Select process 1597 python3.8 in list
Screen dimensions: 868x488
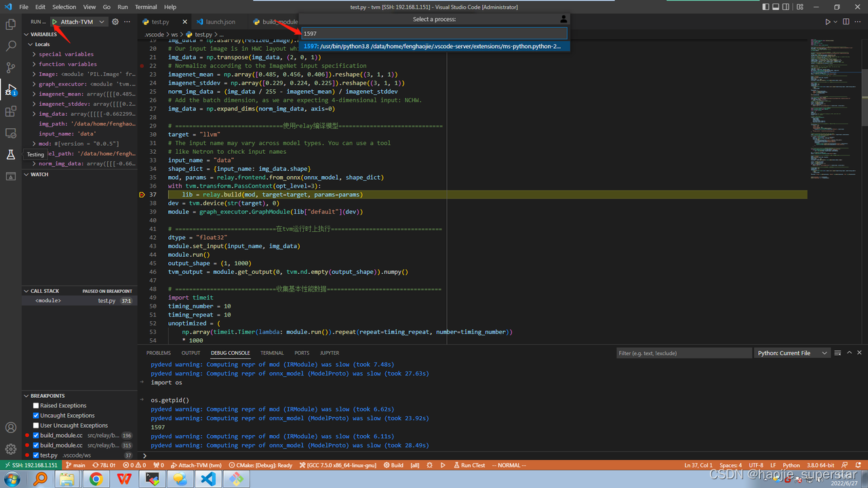(x=435, y=46)
